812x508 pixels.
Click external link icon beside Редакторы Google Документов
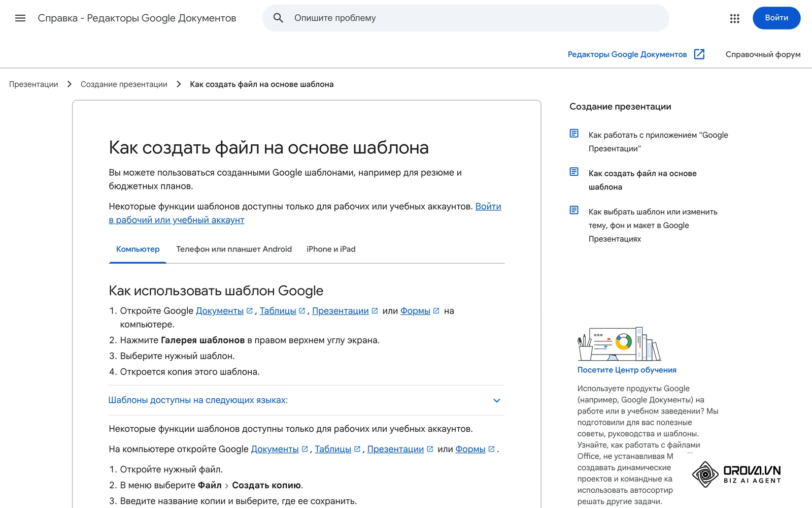point(699,54)
